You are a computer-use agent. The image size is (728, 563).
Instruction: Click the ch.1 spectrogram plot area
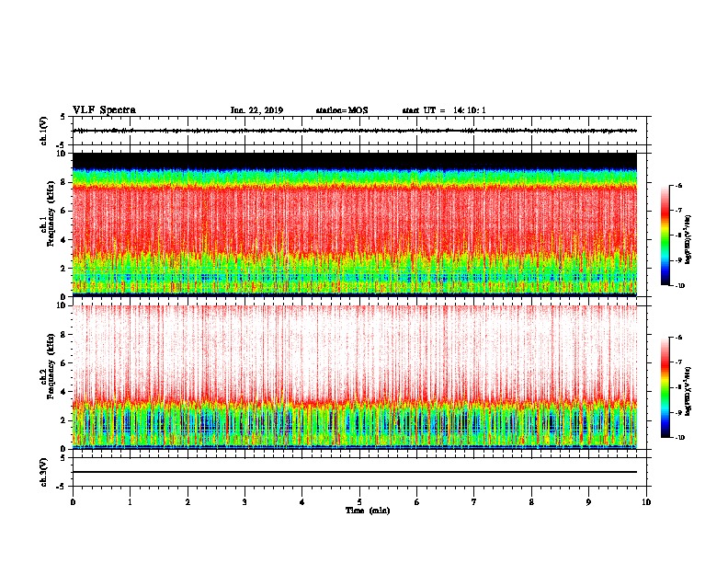tap(355, 224)
